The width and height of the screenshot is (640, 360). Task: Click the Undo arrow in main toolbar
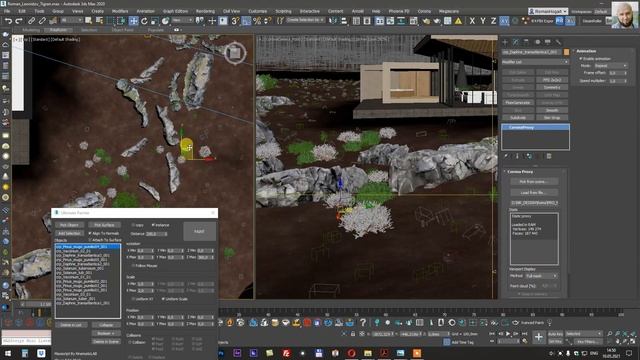(x=8, y=20)
